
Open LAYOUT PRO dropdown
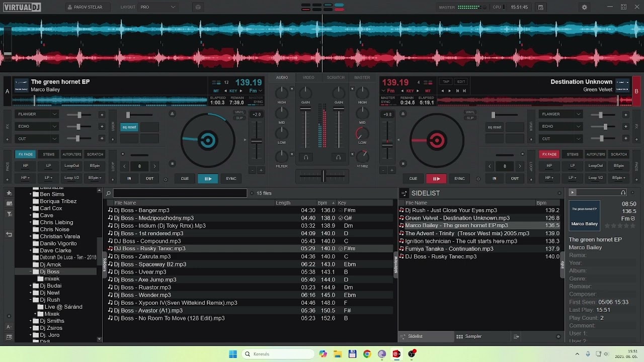(x=158, y=7)
